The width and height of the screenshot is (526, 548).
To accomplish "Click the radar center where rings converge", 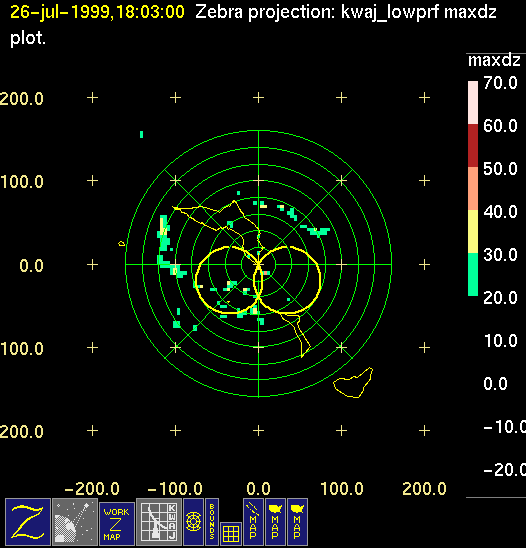I will (258, 265).
